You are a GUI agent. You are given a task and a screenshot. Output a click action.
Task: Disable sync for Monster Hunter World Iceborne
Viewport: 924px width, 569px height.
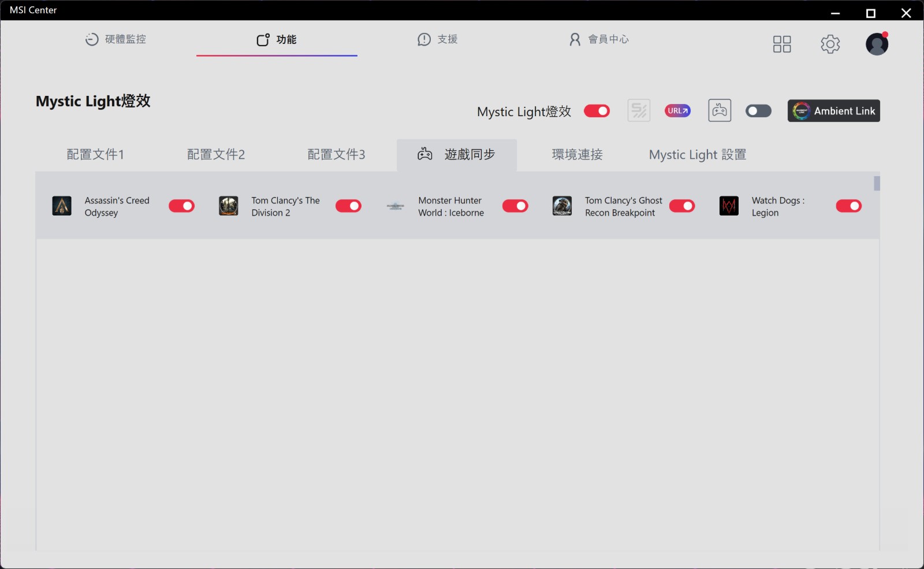pos(515,206)
